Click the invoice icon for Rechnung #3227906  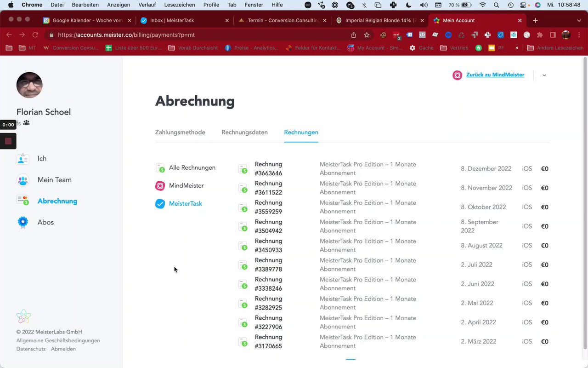243,323
